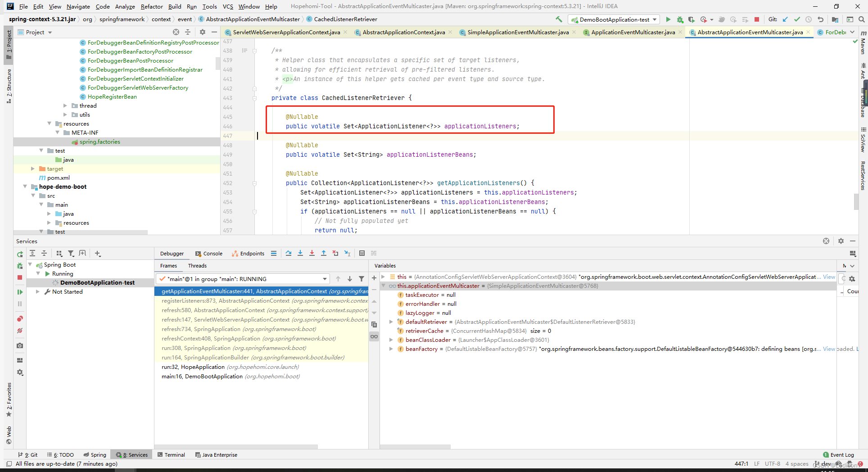Run with coverage shield icon
The image size is (868, 472).
[x=692, y=19]
